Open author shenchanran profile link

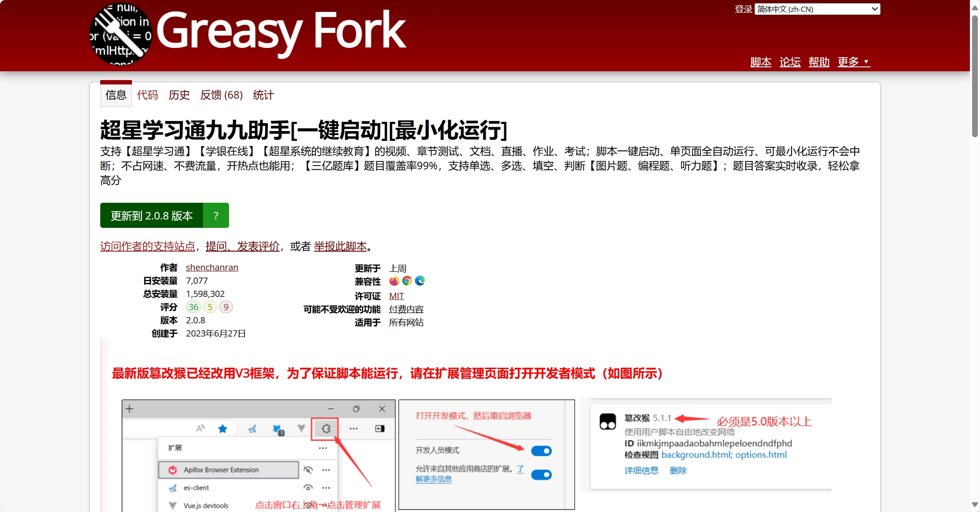coord(212,267)
